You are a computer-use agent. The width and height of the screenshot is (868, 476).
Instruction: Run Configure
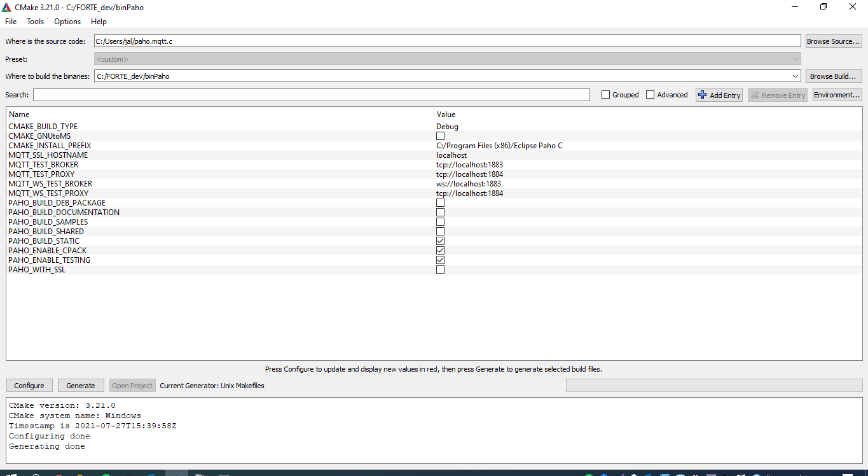[x=29, y=386]
